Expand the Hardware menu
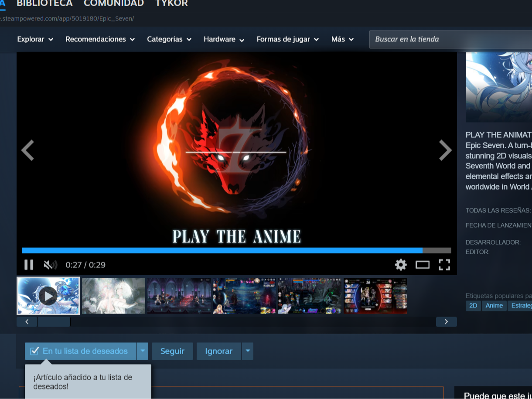The width and height of the screenshot is (532, 399). tap(224, 39)
